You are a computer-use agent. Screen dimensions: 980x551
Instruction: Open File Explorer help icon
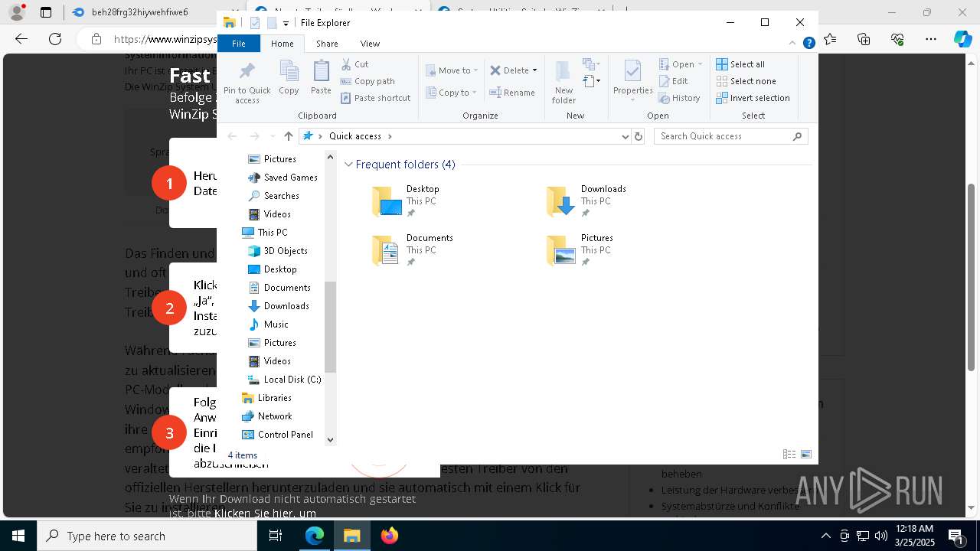[808, 44]
